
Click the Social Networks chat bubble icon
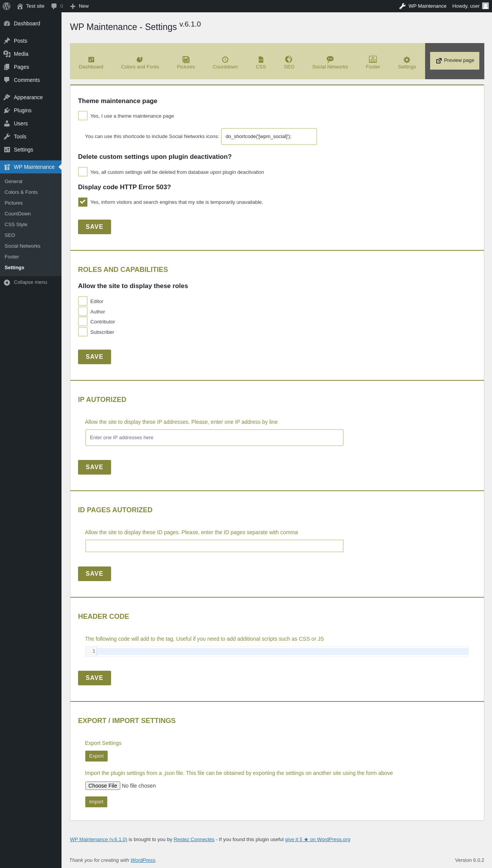coord(330,59)
